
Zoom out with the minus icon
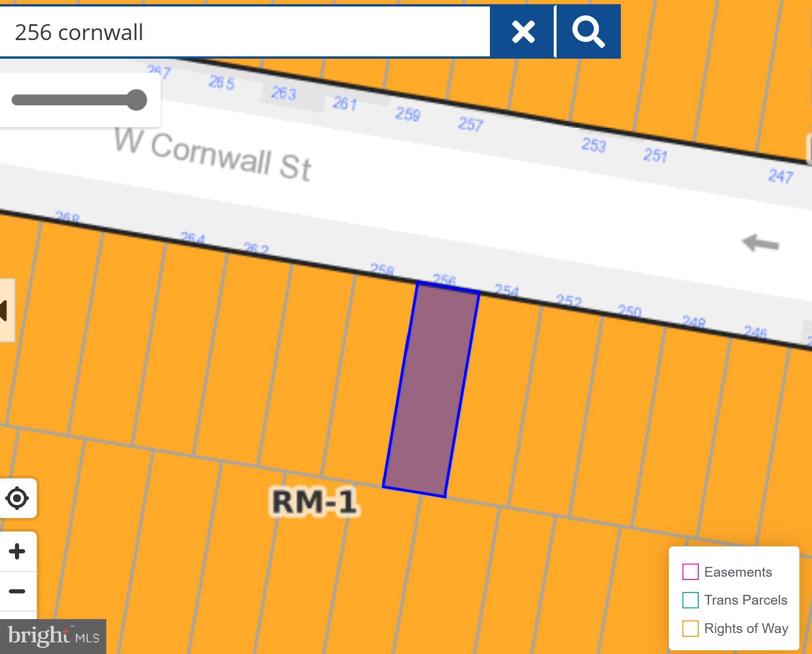pos(17,592)
